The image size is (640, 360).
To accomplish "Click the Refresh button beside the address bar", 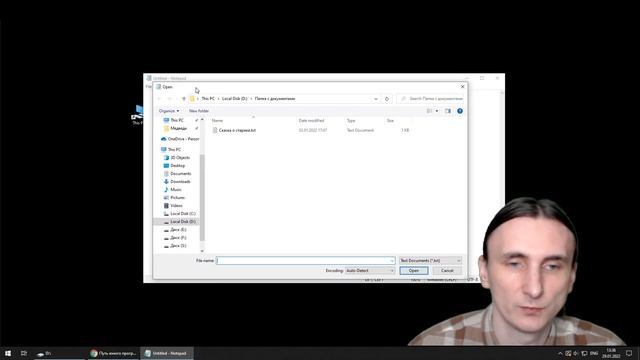I will (387, 99).
